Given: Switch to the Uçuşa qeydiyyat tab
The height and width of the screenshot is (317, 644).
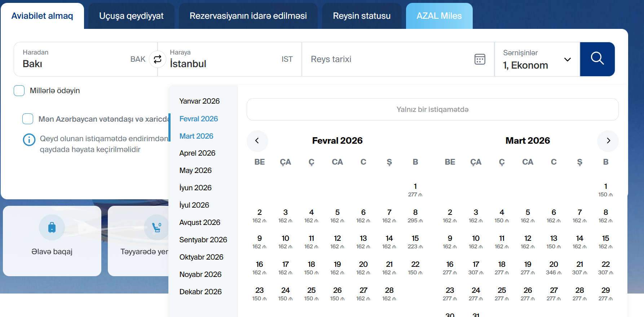Looking at the screenshot, I should click(131, 16).
